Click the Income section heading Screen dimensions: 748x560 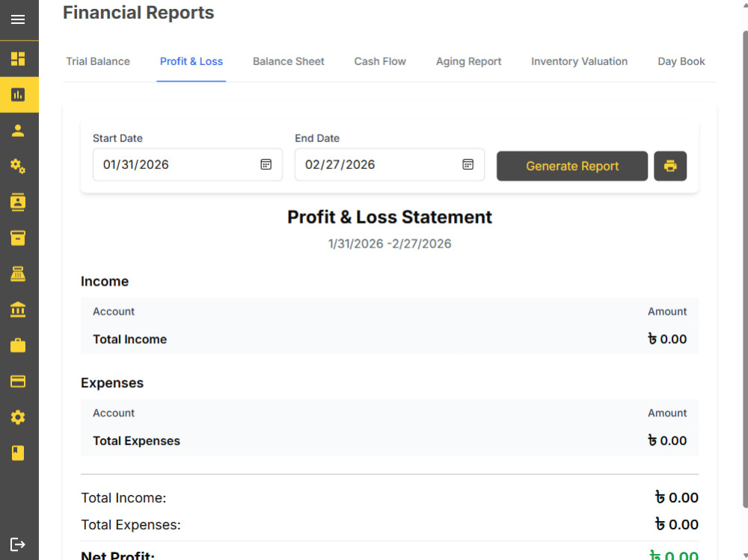(105, 281)
